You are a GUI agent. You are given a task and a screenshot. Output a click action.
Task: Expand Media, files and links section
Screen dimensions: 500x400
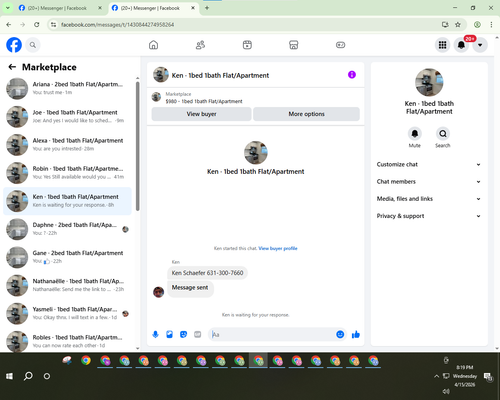pyautogui.click(x=429, y=199)
